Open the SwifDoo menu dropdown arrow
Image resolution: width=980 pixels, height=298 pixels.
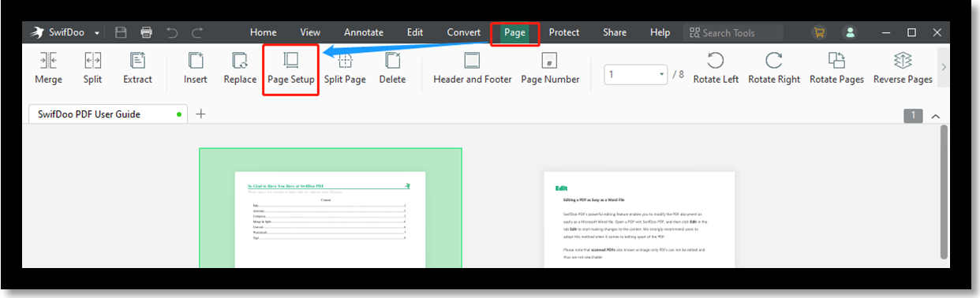tap(97, 33)
